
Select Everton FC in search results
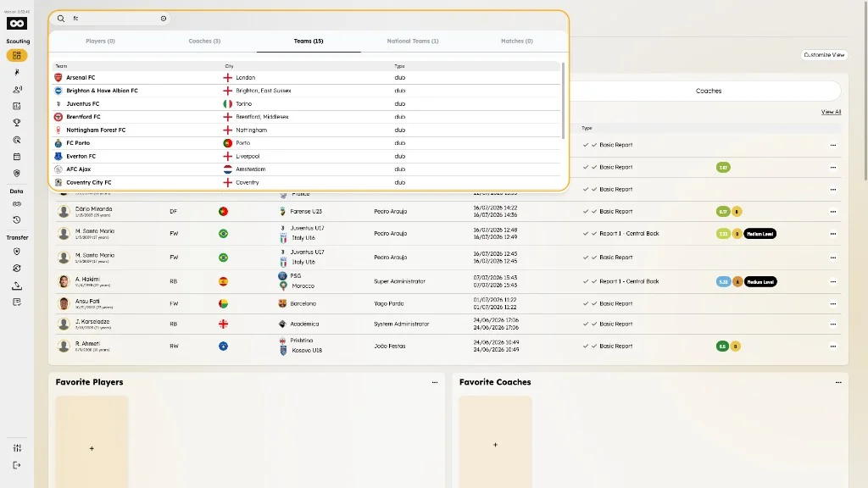click(307, 156)
